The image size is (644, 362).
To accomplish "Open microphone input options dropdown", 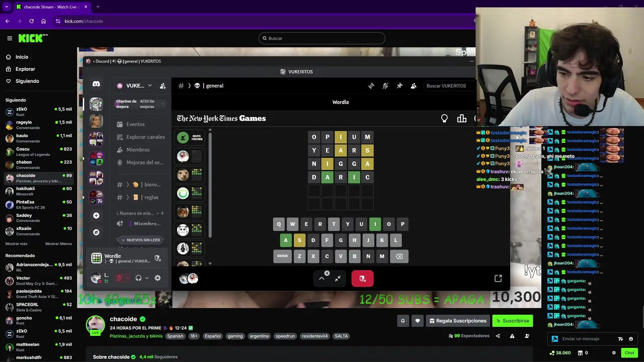I will click(x=128, y=278).
